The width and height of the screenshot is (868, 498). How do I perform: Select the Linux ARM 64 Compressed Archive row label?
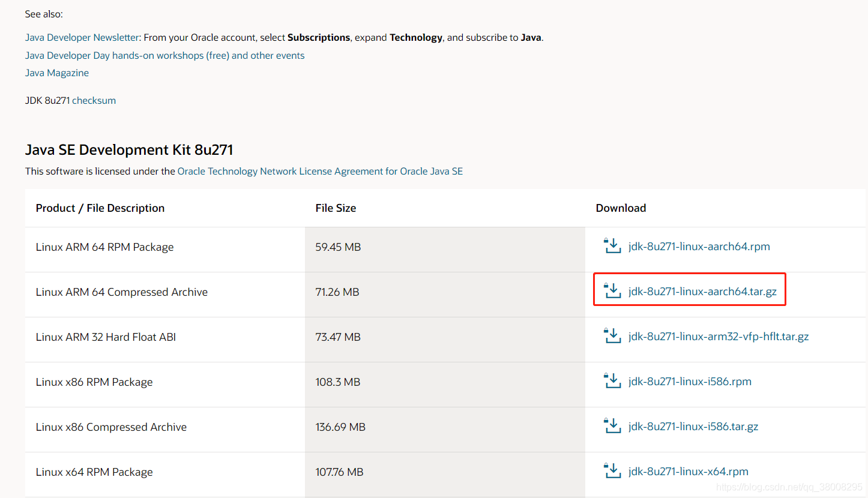click(122, 292)
